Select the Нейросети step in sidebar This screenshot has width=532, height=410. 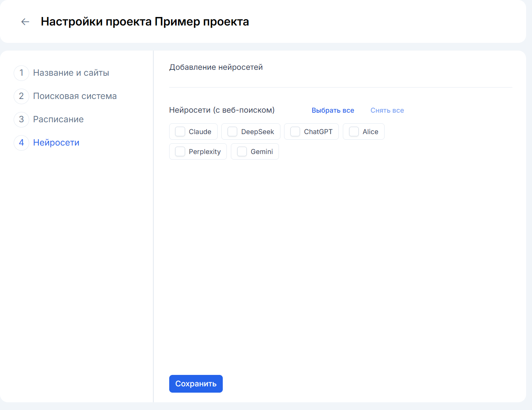[47, 143]
